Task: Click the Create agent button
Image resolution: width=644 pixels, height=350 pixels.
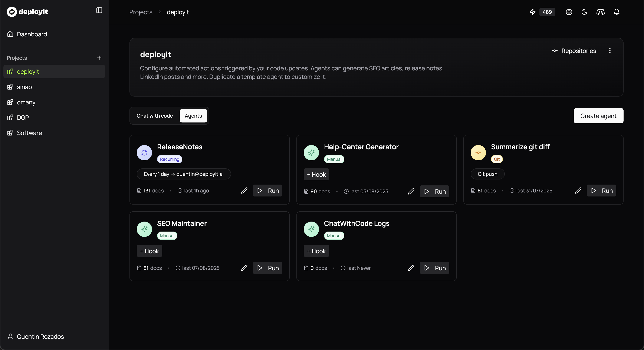Action: (x=598, y=116)
